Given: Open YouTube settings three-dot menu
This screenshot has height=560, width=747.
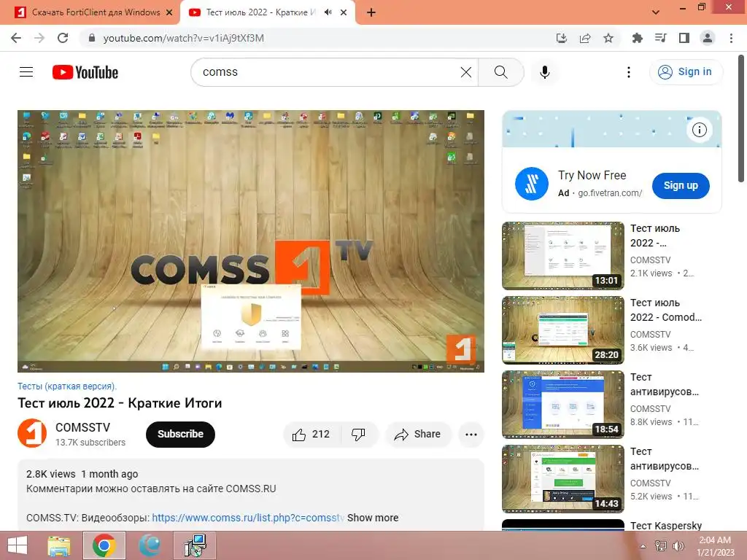Looking at the screenshot, I should click(628, 72).
